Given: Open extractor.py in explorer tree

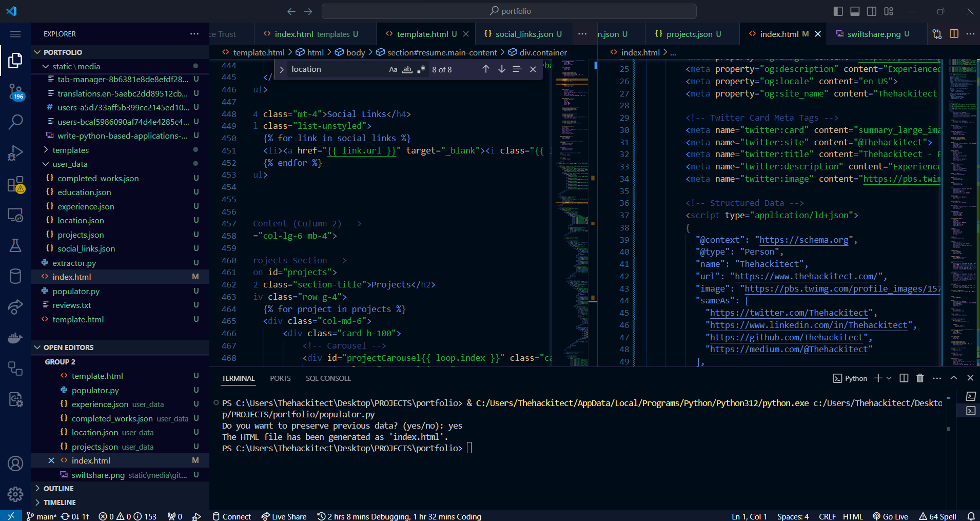Looking at the screenshot, I should point(121,263).
